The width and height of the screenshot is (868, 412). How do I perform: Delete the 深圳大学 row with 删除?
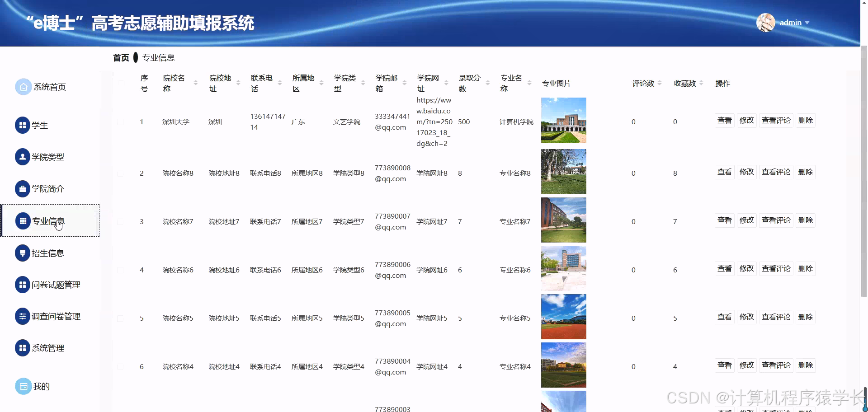pyautogui.click(x=806, y=121)
